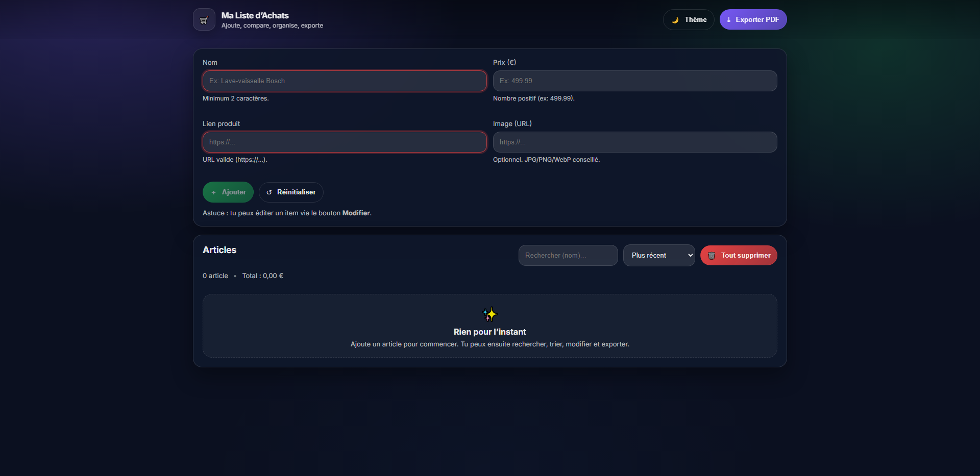Open the Plus récent sort dropdown
The image size is (980, 476).
(x=659, y=255)
